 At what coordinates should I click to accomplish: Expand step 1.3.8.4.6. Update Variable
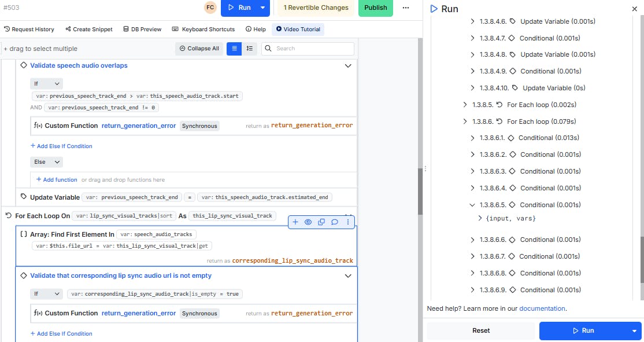(472, 21)
